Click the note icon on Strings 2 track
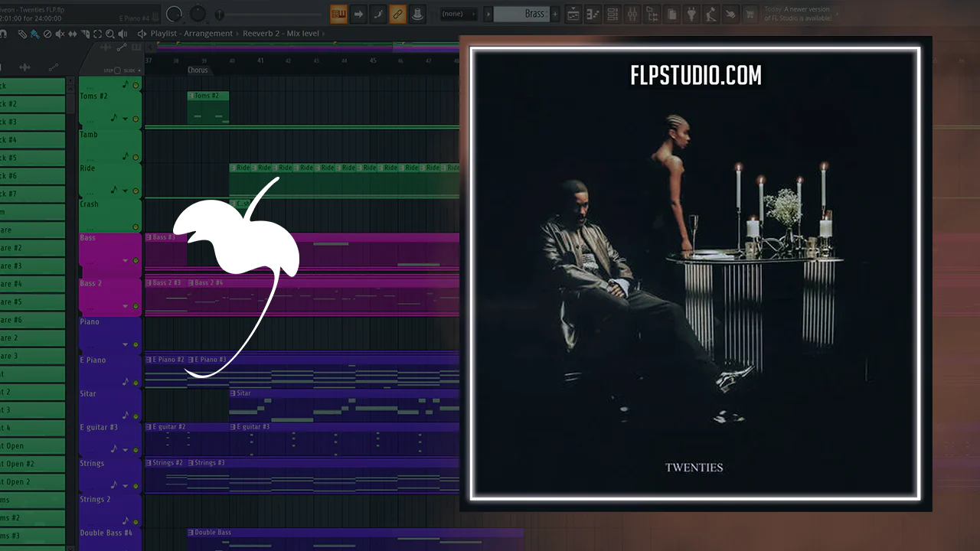Screen dimensions: 980x551 (126, 520)
